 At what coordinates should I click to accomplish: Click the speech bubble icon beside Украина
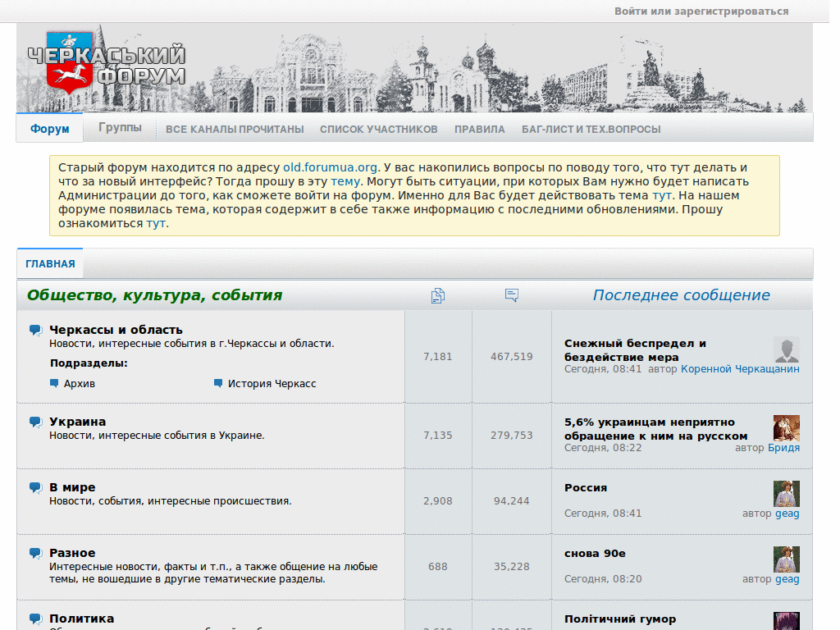point(35,422)
